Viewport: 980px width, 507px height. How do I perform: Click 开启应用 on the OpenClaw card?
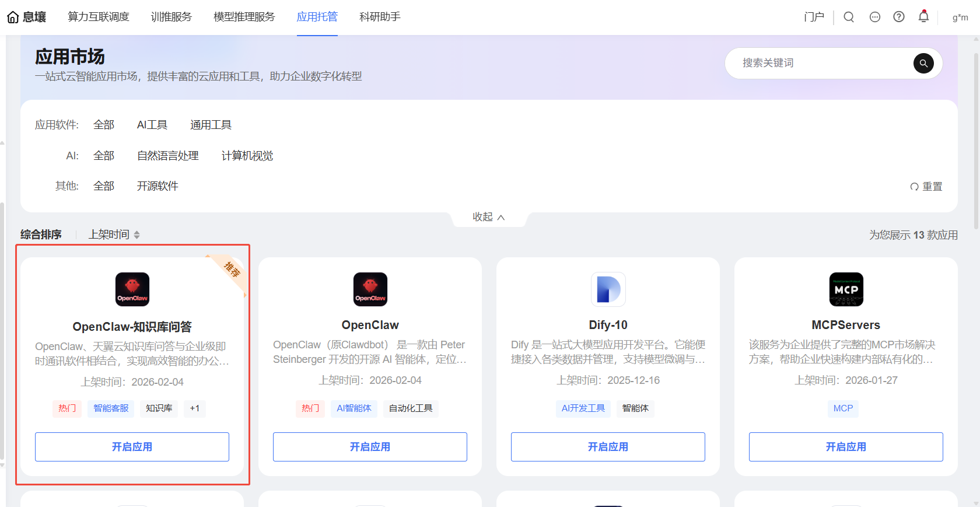tap(370, 447)
